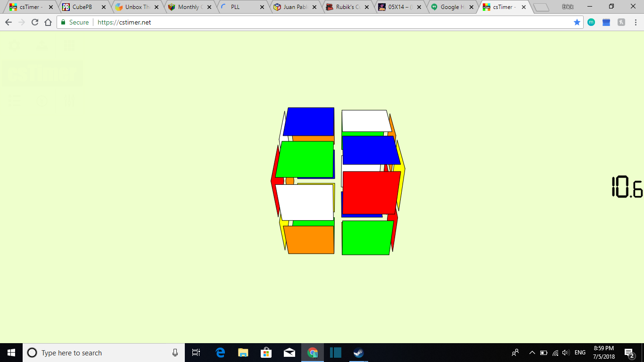Open Task View on the taskbar

[196, 353]
